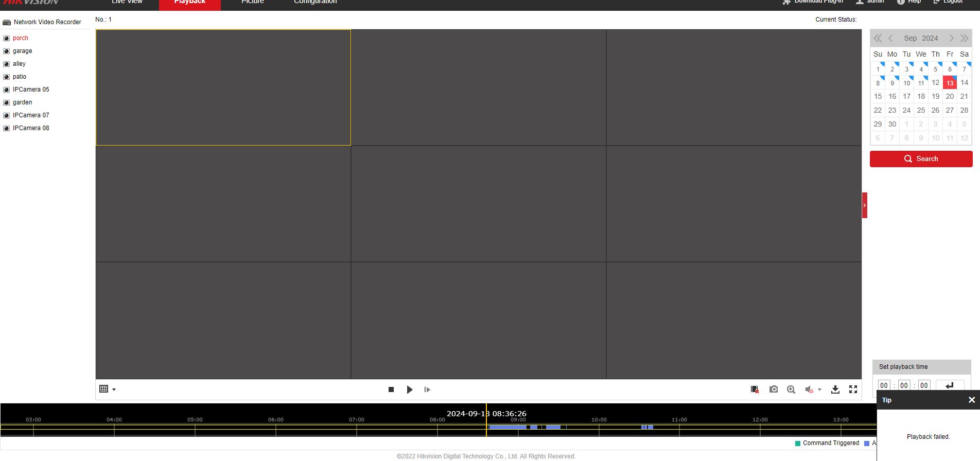Expand the volume dropdown arrow

coord(819,389)
